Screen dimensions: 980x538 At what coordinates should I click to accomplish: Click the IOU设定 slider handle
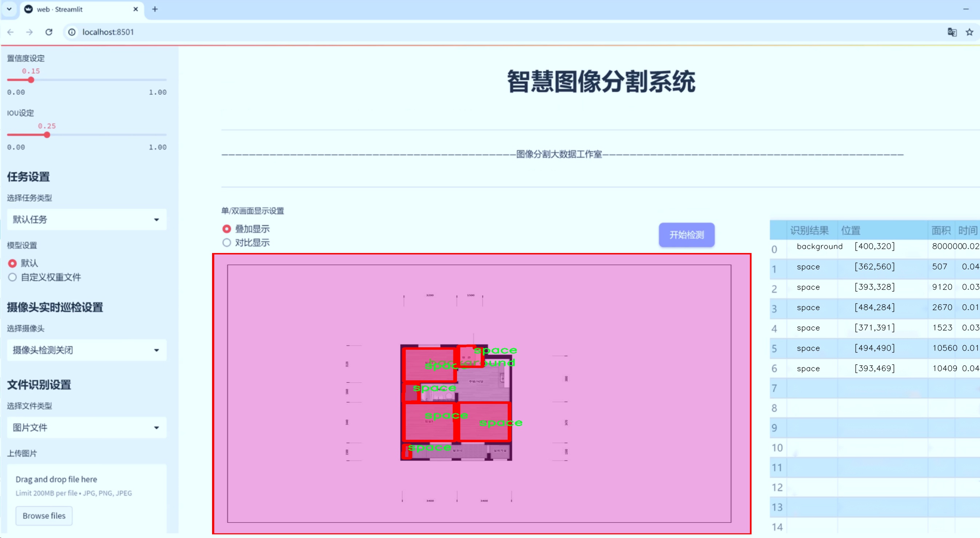[47, 134]
